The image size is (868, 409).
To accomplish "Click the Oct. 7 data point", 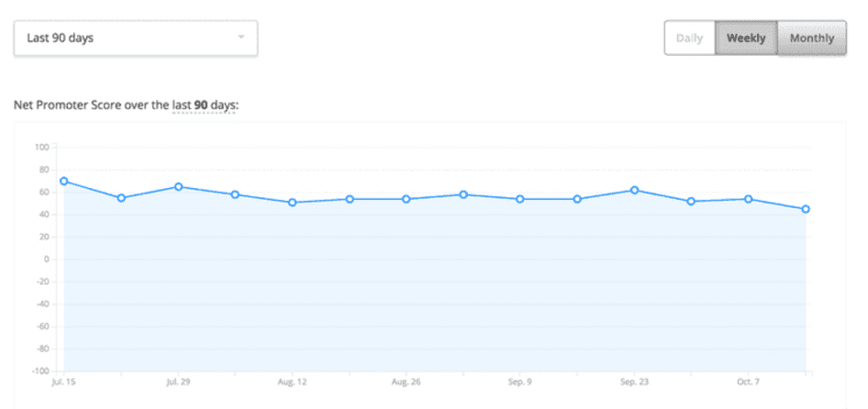I will point(749,199).
